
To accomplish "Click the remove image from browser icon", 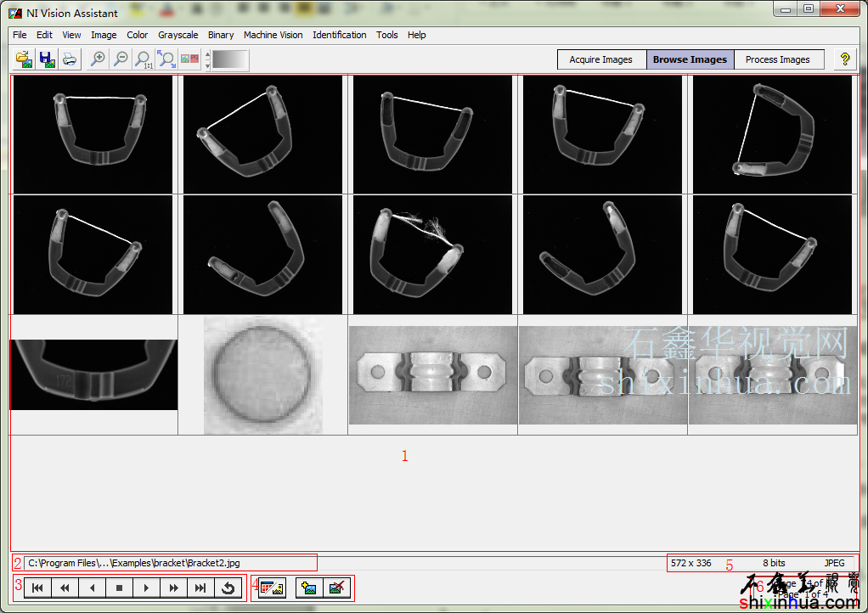I will tap(337, 588).
